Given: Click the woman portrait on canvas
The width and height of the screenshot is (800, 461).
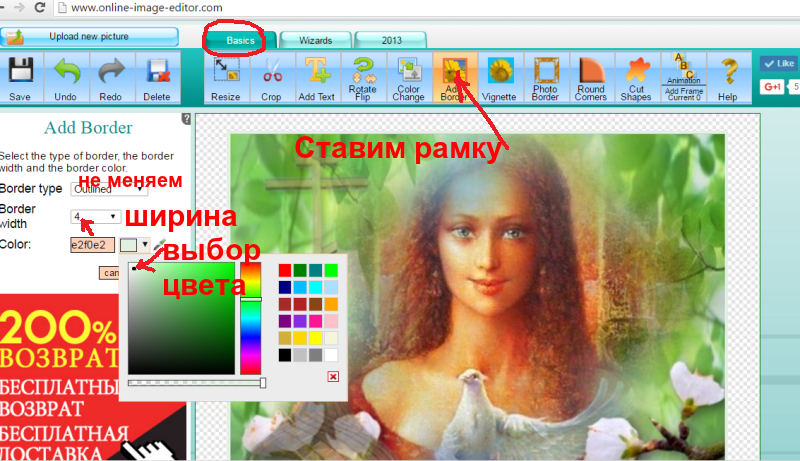Looking at the screenshot, I should pyautogui.click(x=477, y=297).
